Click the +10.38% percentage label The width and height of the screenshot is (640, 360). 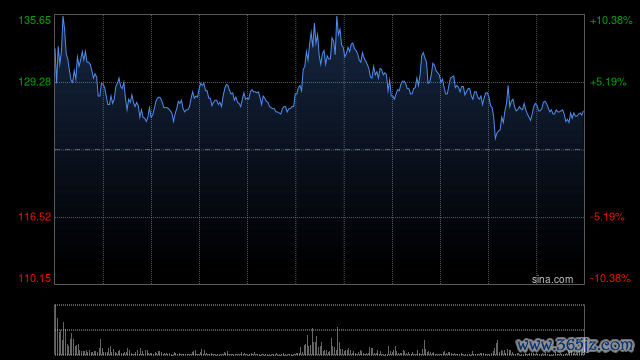(x=611, y=20)
